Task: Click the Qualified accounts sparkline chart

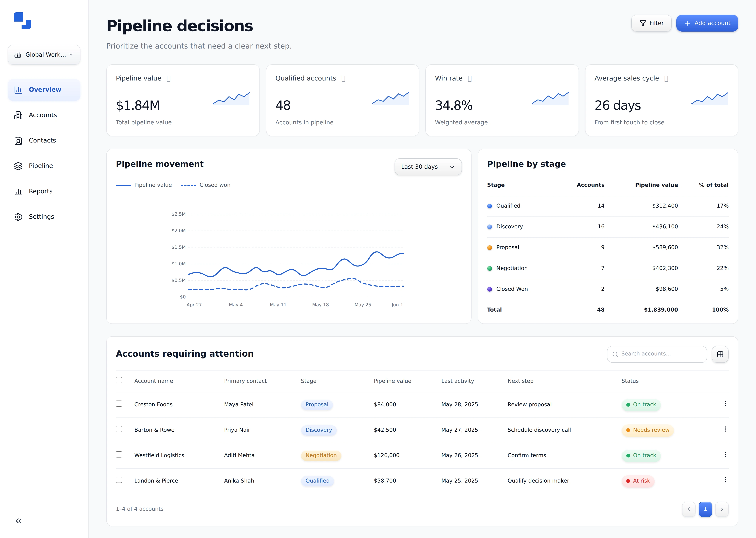Action: 391,98
